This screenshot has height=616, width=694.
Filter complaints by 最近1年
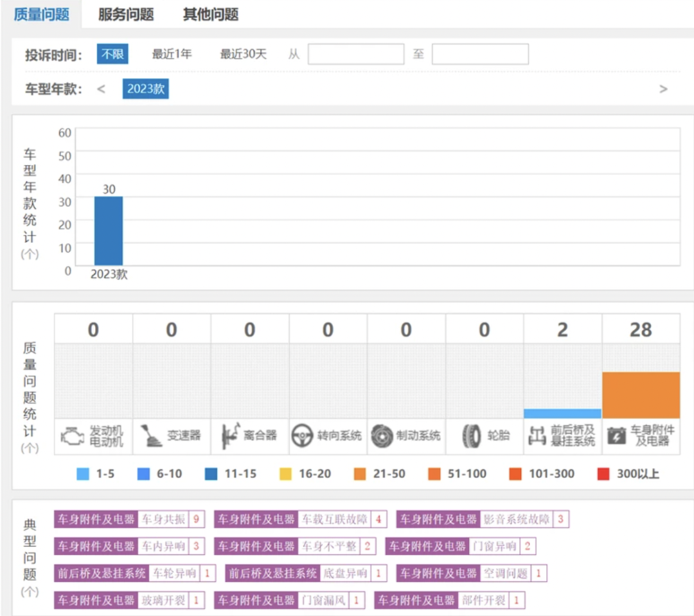pos(172,54)
